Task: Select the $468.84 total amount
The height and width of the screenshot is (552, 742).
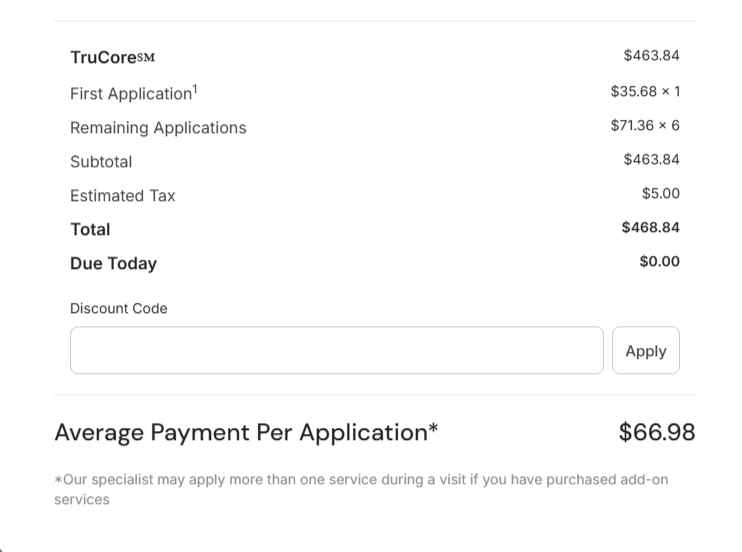Action: click(x=650, y=227)
